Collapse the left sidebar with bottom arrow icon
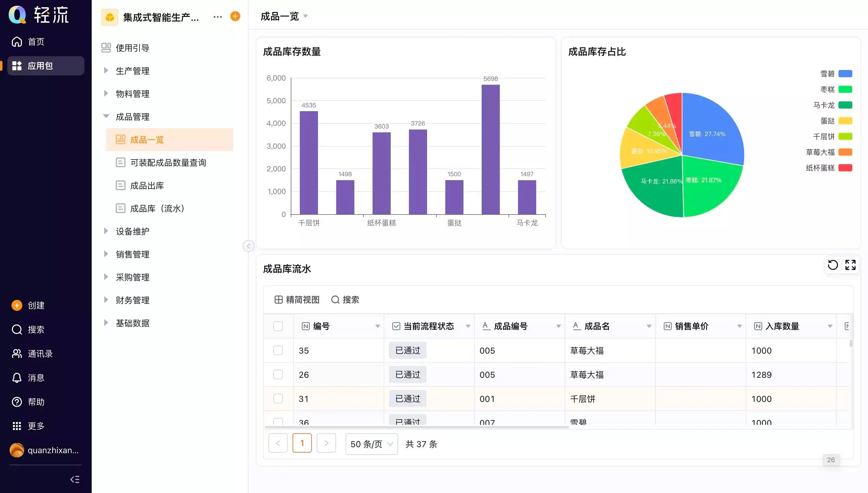Screen dimensions: 868x493 (x=75, y=479)
